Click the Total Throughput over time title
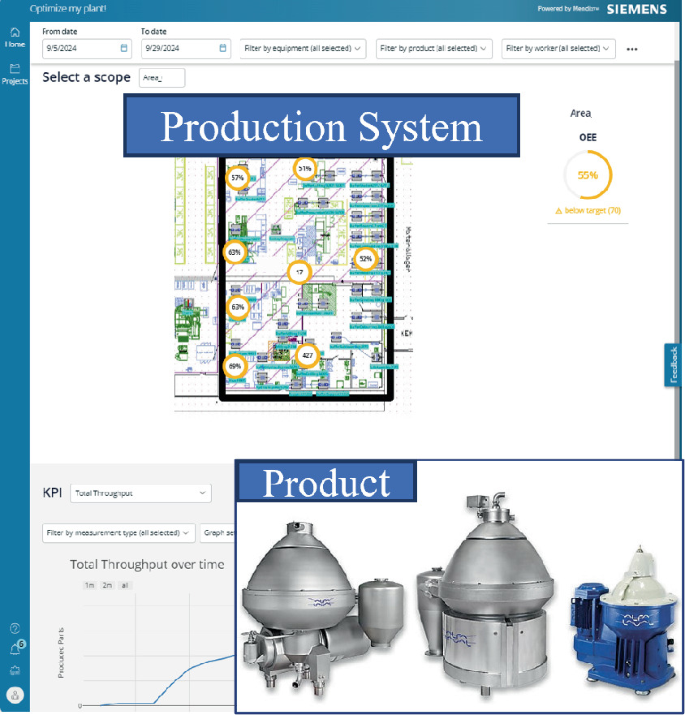 point(147,565)
